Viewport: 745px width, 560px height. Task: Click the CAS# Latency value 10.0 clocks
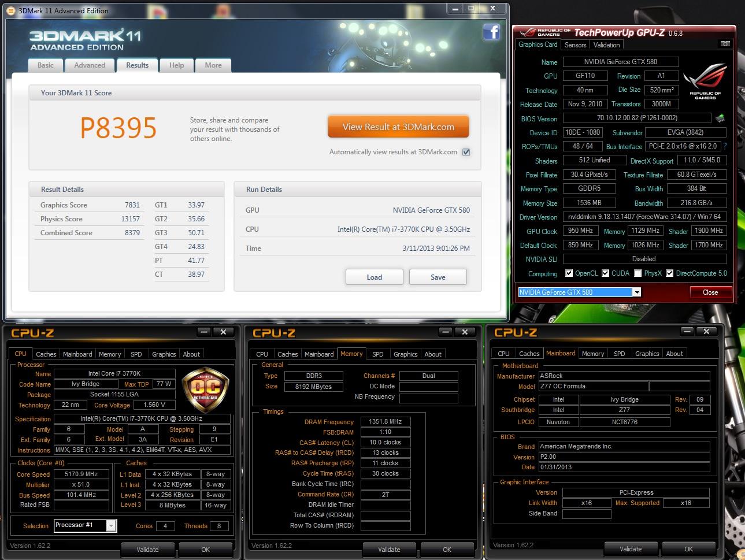pyautogui.click(x=386, y=443)
